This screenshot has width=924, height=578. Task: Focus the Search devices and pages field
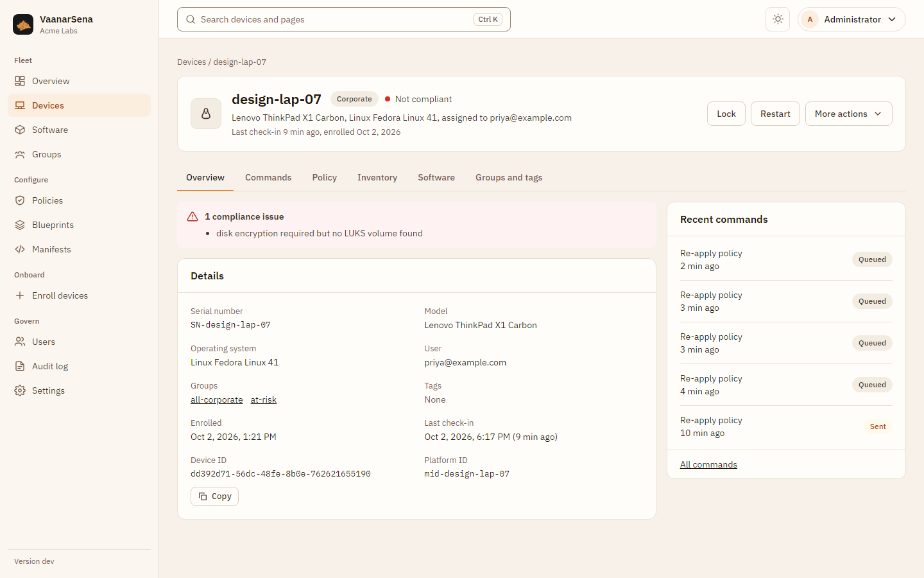[344, 19]
